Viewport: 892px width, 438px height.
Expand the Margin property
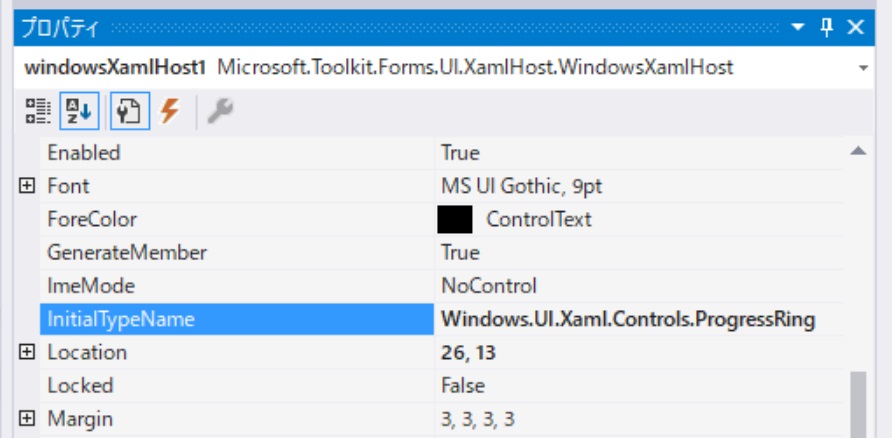click(27, 418)
